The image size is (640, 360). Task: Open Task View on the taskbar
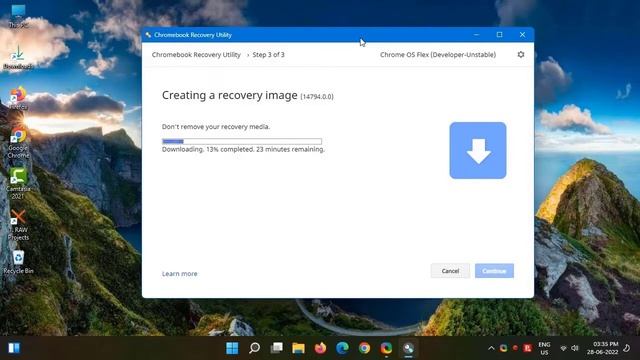tap(276, 348)
